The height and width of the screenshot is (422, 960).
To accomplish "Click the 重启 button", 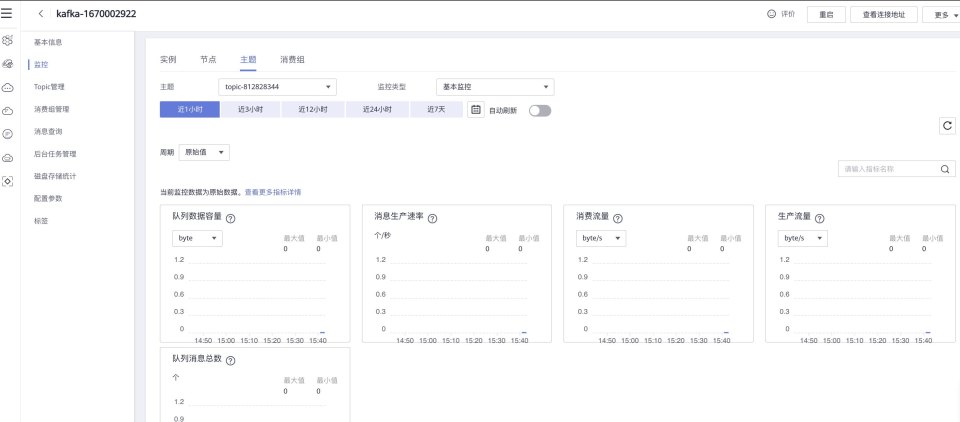I will 826,15.
